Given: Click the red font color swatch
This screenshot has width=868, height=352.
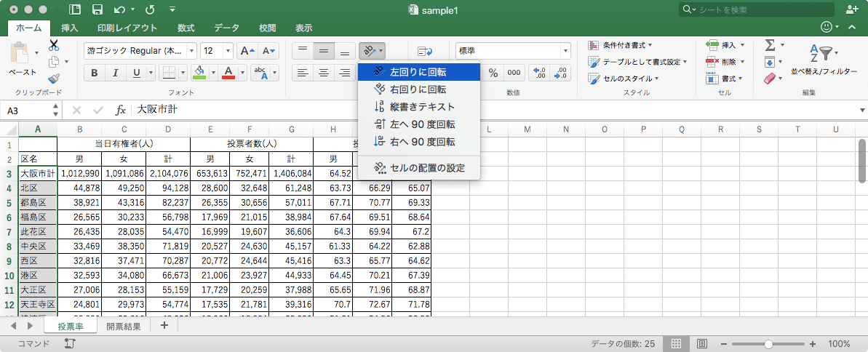Looking at the screenshot, I should pyautogui.click(x=228, y=73).
